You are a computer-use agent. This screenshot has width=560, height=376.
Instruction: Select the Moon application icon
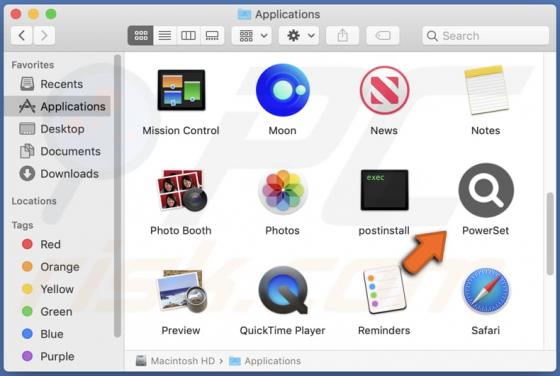click(282, 90)
